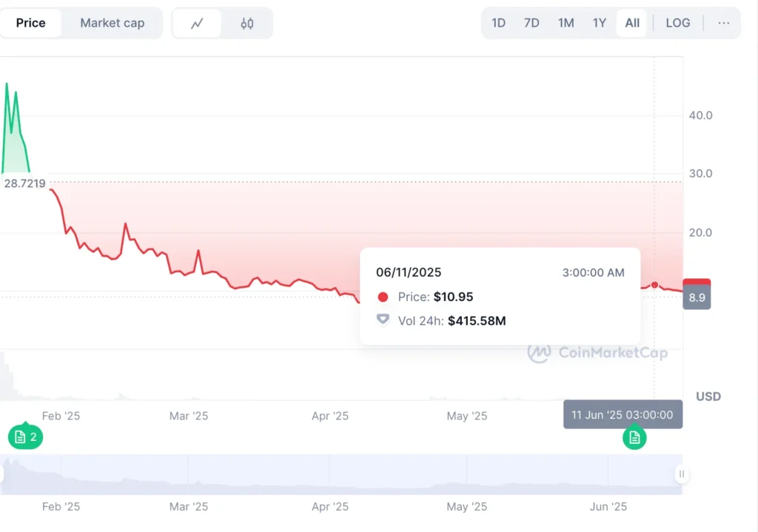Image resolution: width=758 pixels, height=532 pixels.
Task: Click the Mar '25 label under main chart
Action: 189,416
